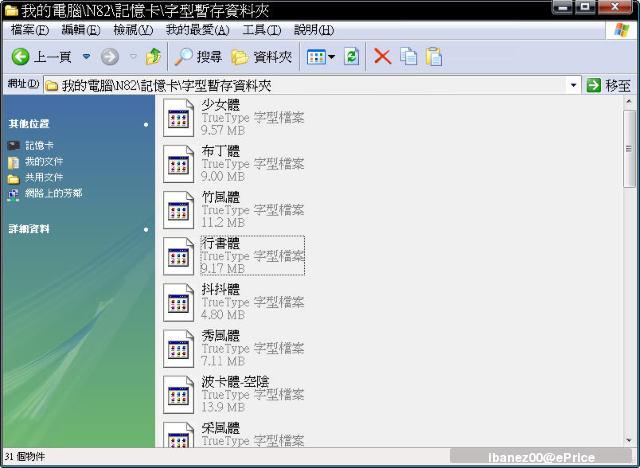Open the 我的最愛(A) menu
Viewport: 640px width, 468px height.
(x=198, y=30)
